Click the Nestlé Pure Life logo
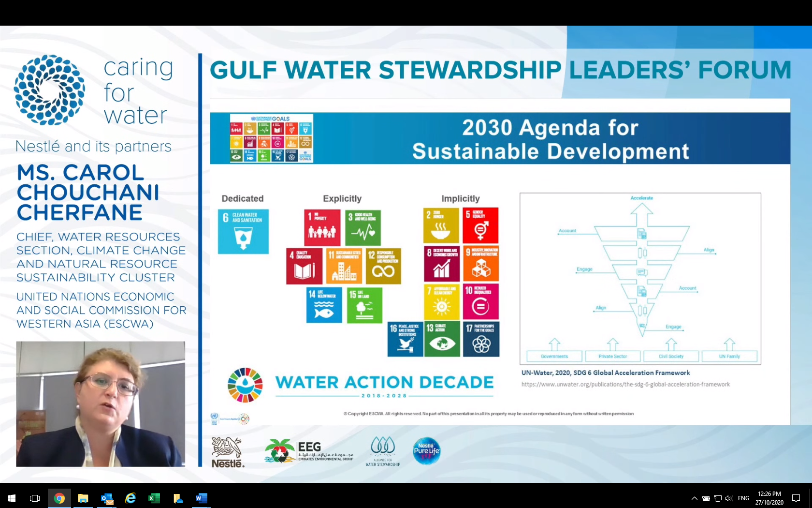Screen dimensions: 812x508 coord(426,451)
